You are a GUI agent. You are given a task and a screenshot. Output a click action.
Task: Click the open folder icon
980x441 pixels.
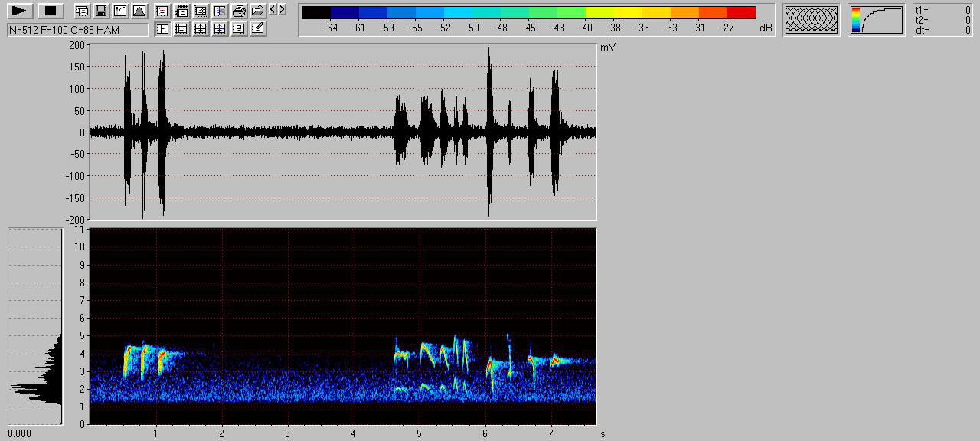[x=258, y=11]
